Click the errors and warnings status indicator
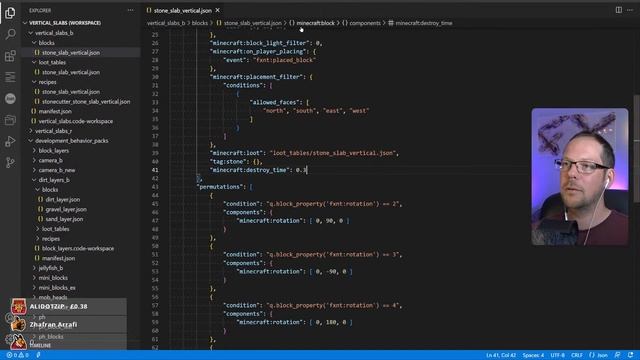The height and width of the screenshot is (360, 640). click(x=18, y=355)
